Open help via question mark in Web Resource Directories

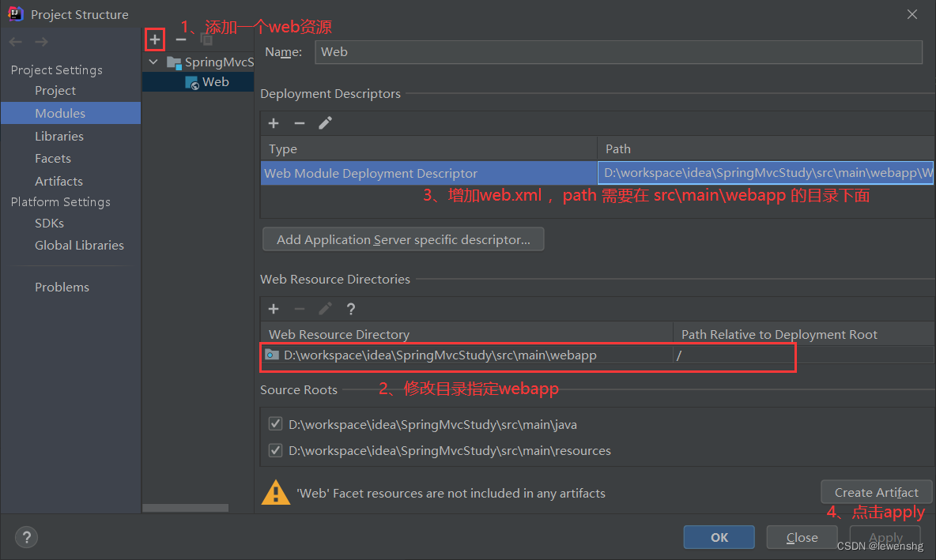350,309
